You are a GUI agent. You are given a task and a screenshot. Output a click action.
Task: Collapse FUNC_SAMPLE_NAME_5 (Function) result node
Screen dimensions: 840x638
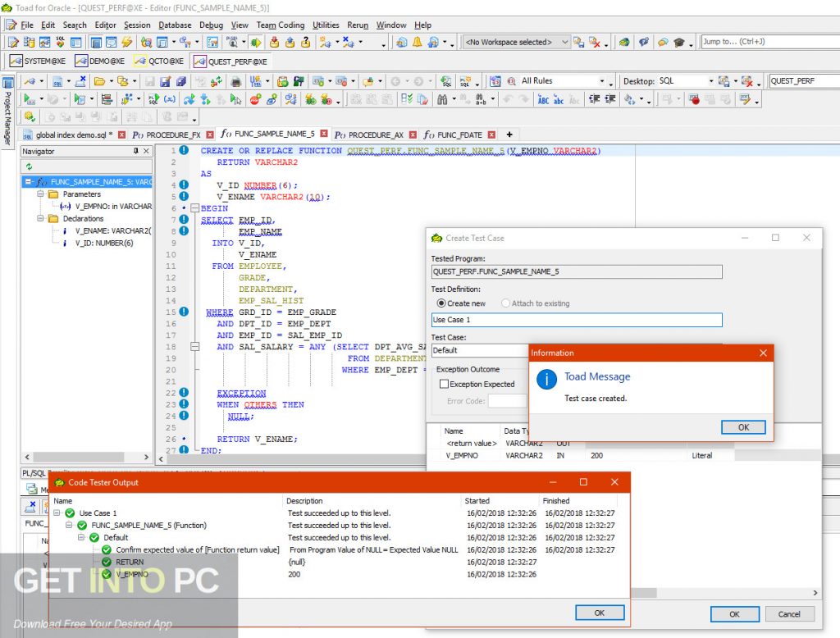coord(69,525)
